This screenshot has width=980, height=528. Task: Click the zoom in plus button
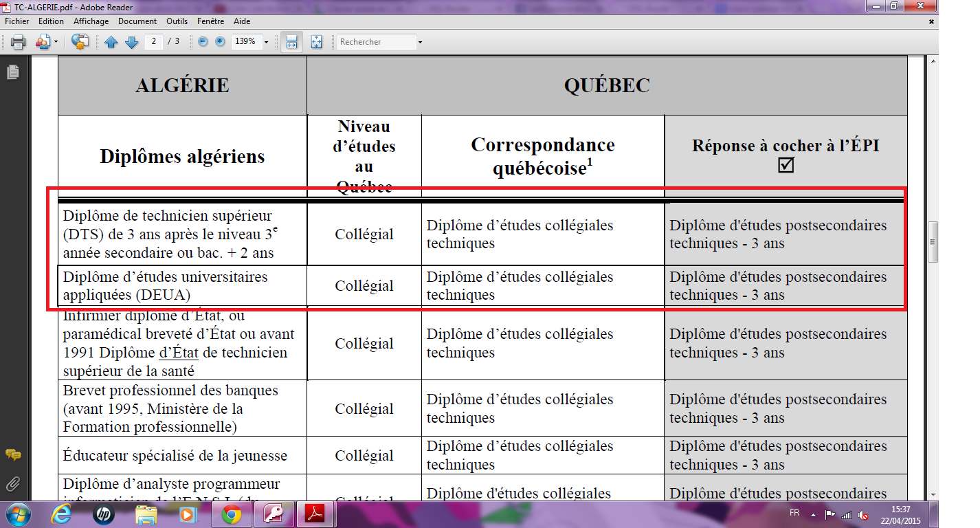[x=220, y=42]
